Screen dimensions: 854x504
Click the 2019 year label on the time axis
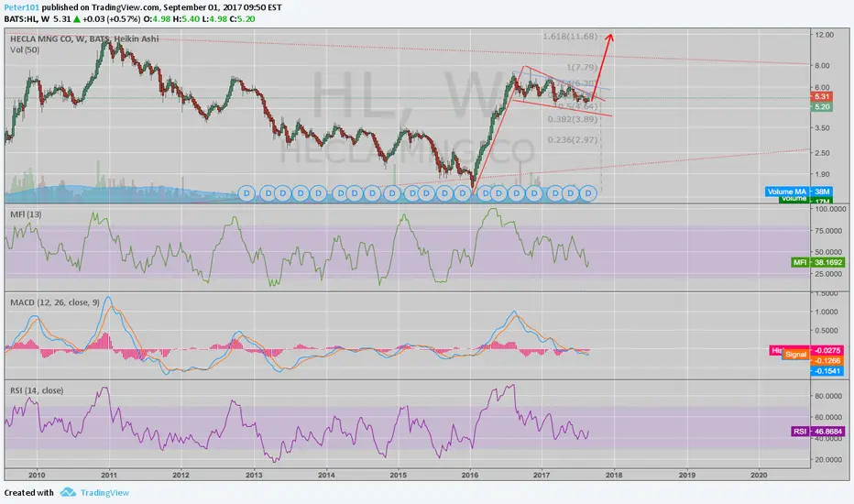click(x=687, y=475)
